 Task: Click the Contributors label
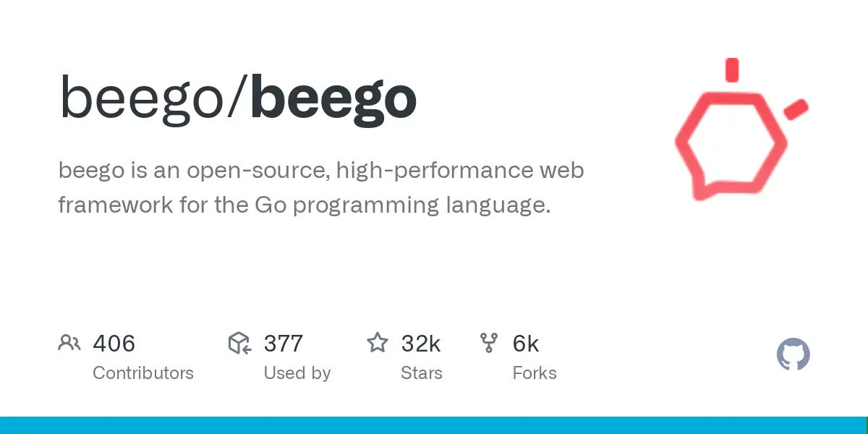[143, 373]
